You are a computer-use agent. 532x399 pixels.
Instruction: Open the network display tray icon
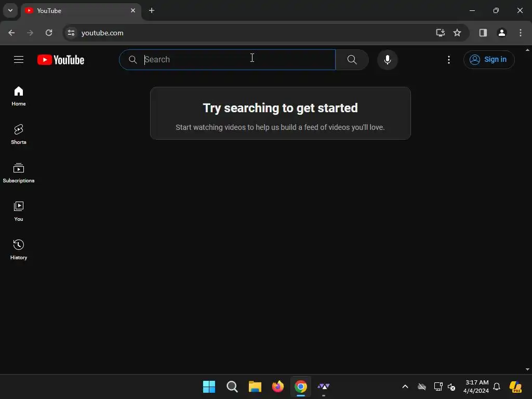438,387
